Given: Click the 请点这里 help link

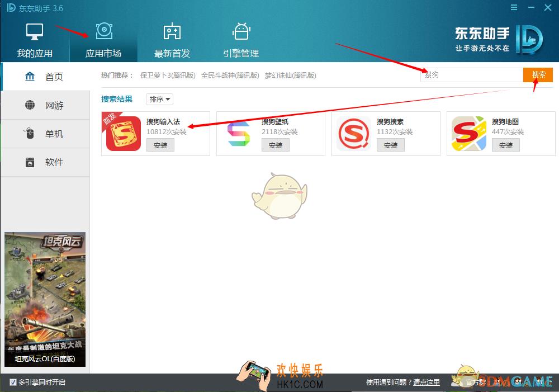Looking at the screenshot, I should (x=427, y=382).
